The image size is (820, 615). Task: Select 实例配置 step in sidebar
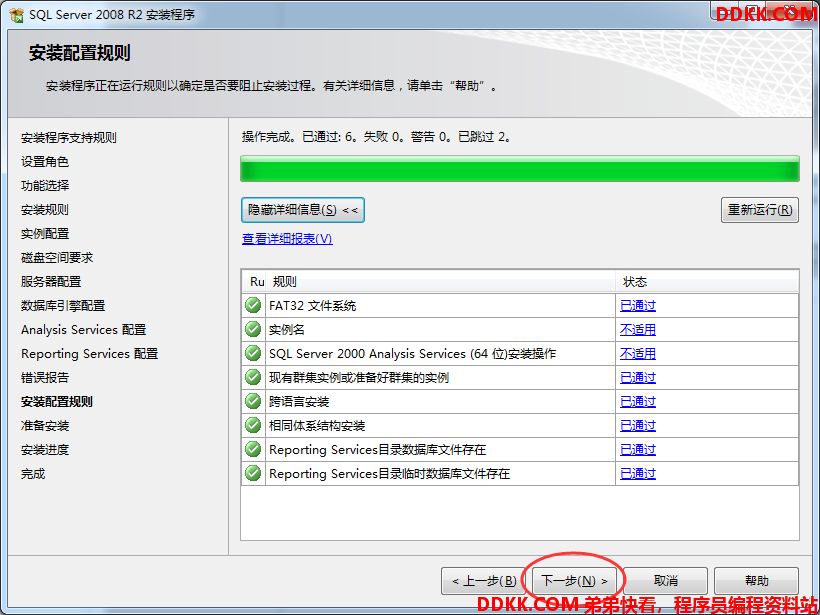tap(45, 234)
